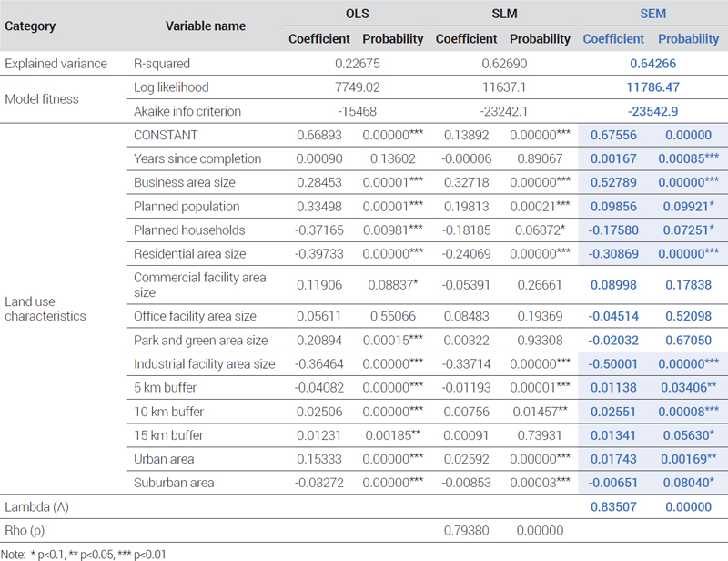This screenshot has height=561, width=728.
Task: Click Commercial facility area size label
Action: (x=199, y=285)
